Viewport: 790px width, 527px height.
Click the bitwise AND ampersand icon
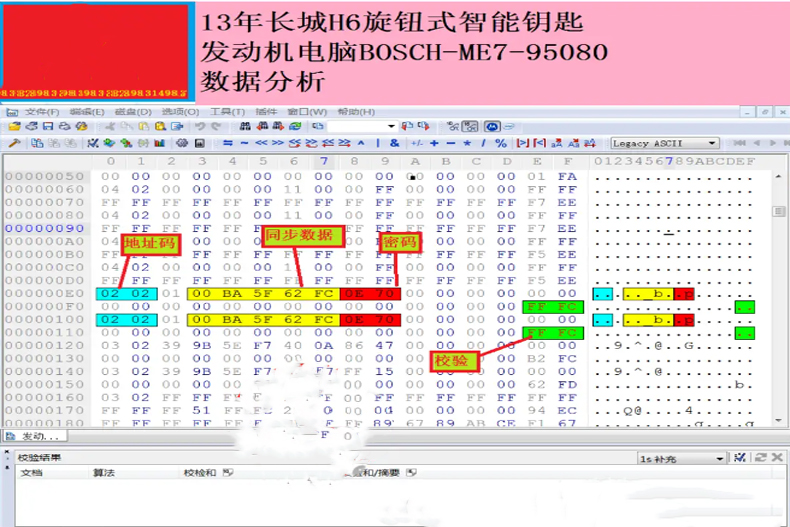(x=394, y=144)
